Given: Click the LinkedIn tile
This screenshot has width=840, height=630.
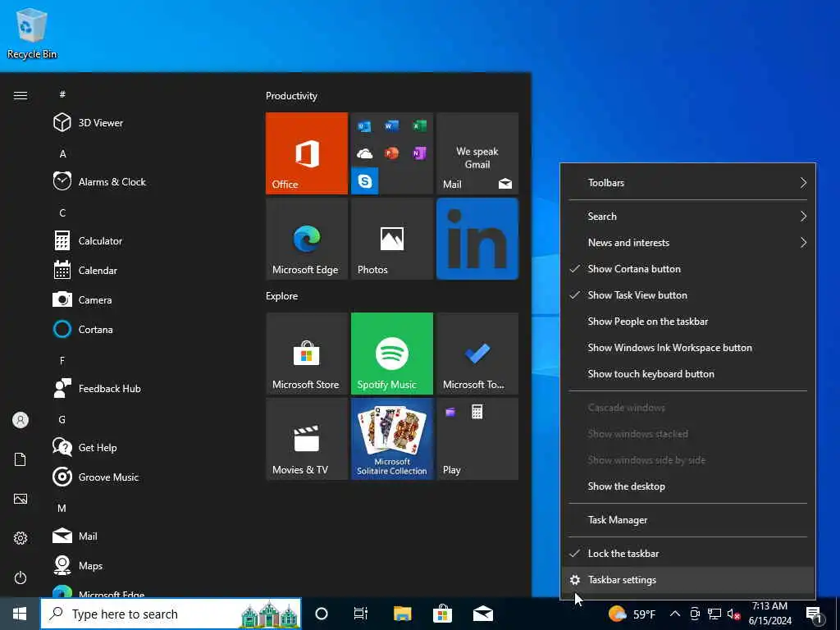Looking at the screenshot, I should (477, 239).
